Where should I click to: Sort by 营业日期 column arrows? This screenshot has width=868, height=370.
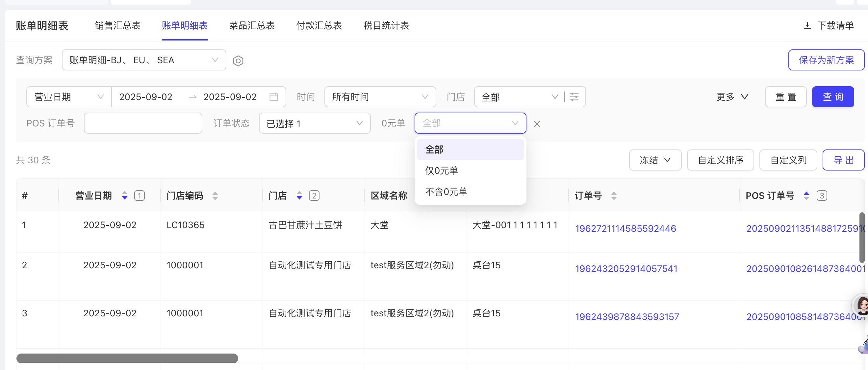pyautogui.click(x=125, y=196)
